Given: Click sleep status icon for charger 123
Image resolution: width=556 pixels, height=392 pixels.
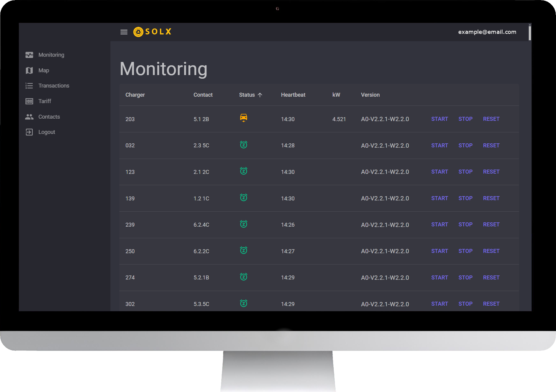Looking at the screenshot, I should 244,171.
